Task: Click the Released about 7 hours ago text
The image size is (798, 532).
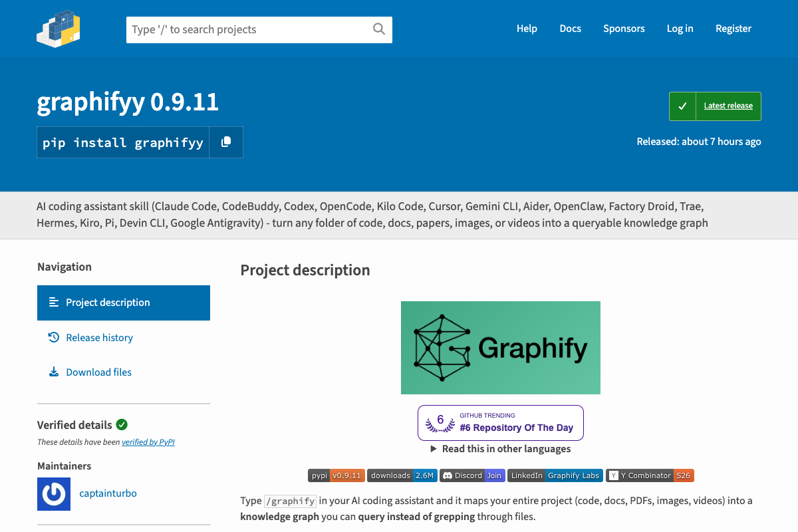Action: [x=699, y=142]
